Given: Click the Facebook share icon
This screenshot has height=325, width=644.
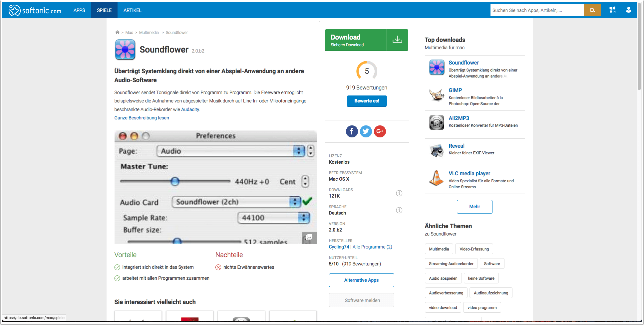Looking at the screenshot, I should click(x=352, y=131).
